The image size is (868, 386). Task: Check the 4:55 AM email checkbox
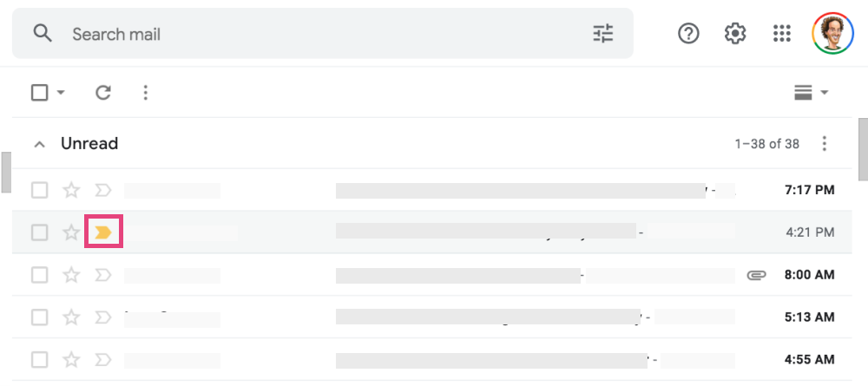39,360
